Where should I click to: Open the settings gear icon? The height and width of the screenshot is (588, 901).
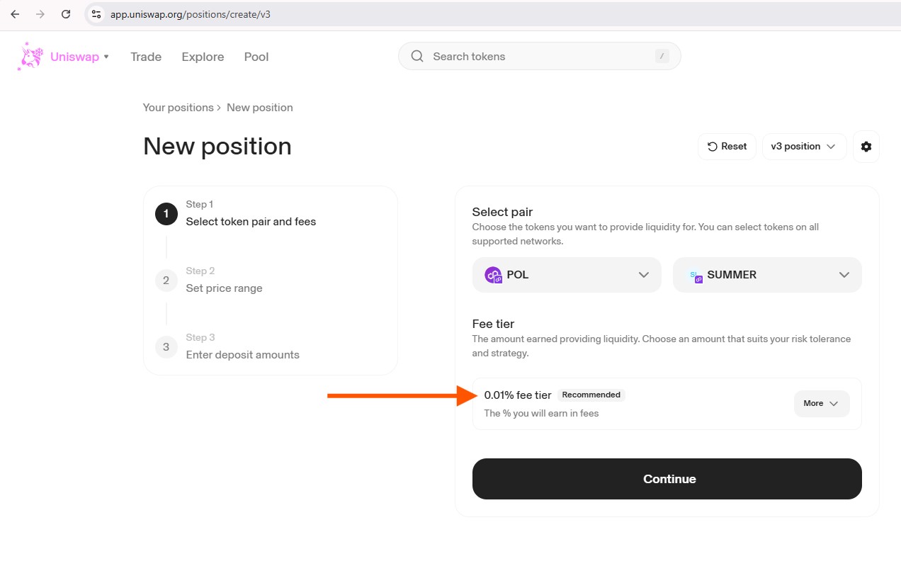pyautogui.click(x=866, y=147)
